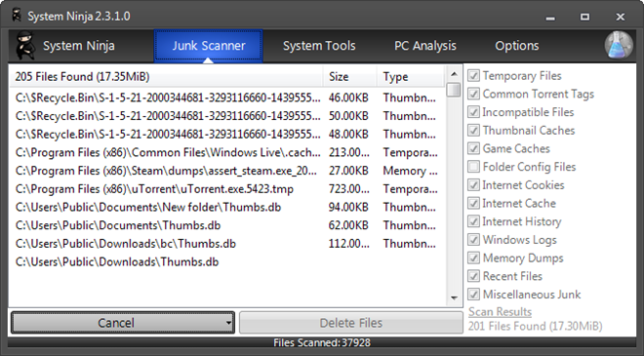Open the Scan Results link
The width and height of the screenshot is (644, 356).
tap(500, 312)
